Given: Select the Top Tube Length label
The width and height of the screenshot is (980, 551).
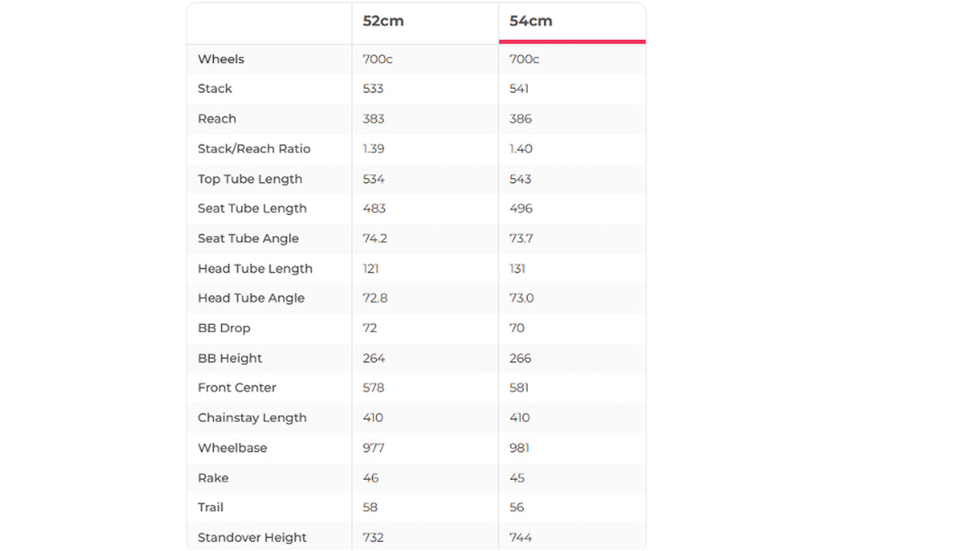Looking at the screenshot, I should pos(249,179).
